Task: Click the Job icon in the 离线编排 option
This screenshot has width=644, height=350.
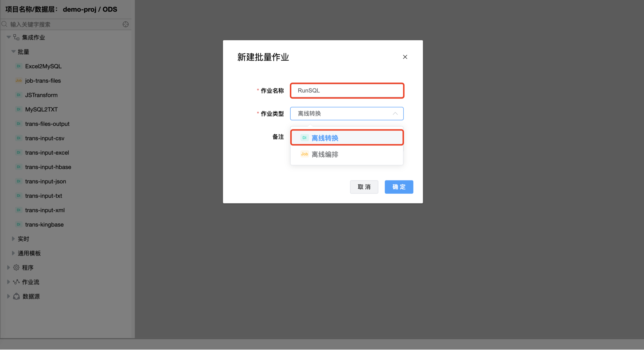Action: pos(304,154)
